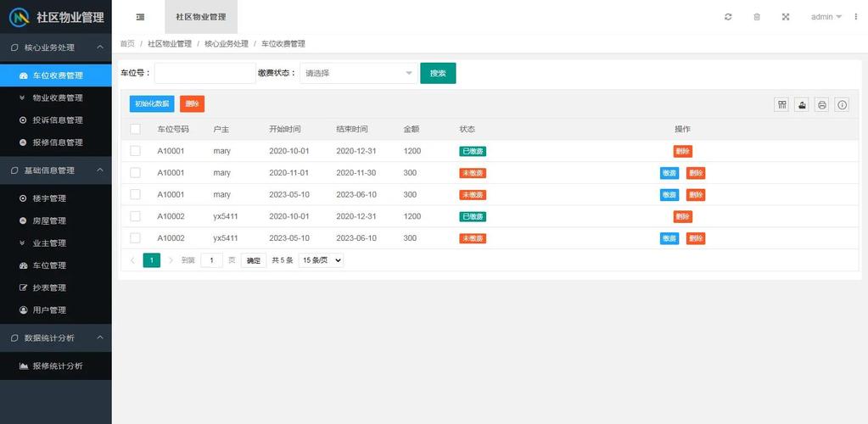
Task: Open the admin user dropdown
Action: tap(826, 17)
